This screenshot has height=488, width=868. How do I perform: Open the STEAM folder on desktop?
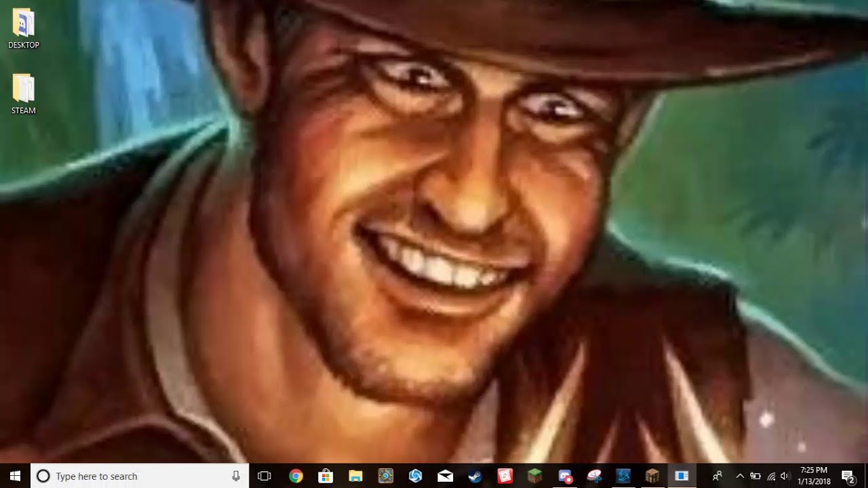(x=23, y=94)
